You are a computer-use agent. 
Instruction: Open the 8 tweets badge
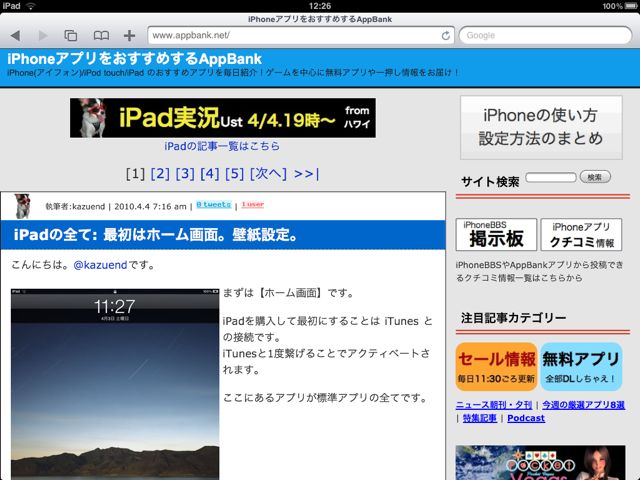[x=214, y=204]
